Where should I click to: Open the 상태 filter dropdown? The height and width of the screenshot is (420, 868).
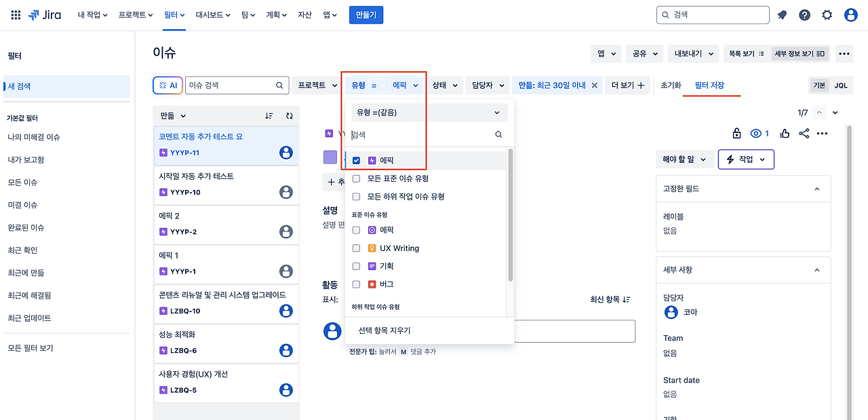pyautogui.click(x=444, y=85)
